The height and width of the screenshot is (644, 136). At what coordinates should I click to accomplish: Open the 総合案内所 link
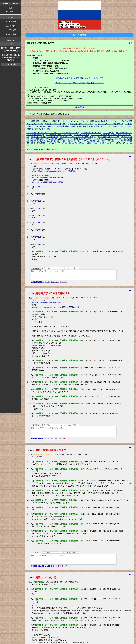(x=60, y=78)
